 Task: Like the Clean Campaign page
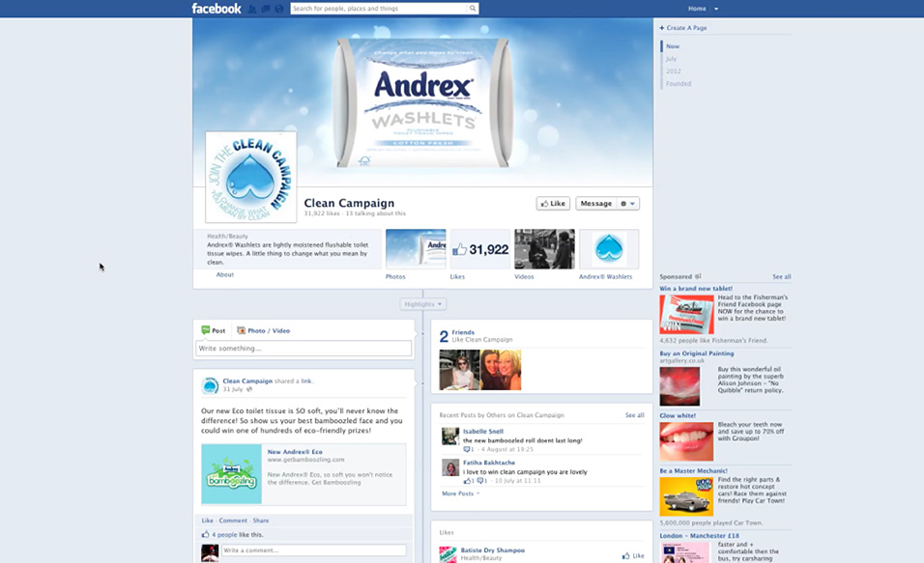tap(553, 203)
